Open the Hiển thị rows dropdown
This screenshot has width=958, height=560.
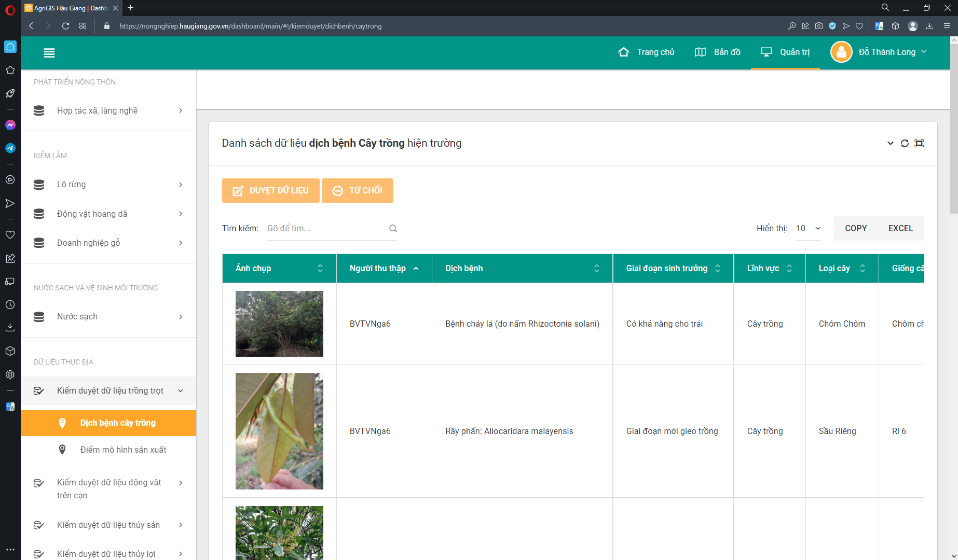808,229
